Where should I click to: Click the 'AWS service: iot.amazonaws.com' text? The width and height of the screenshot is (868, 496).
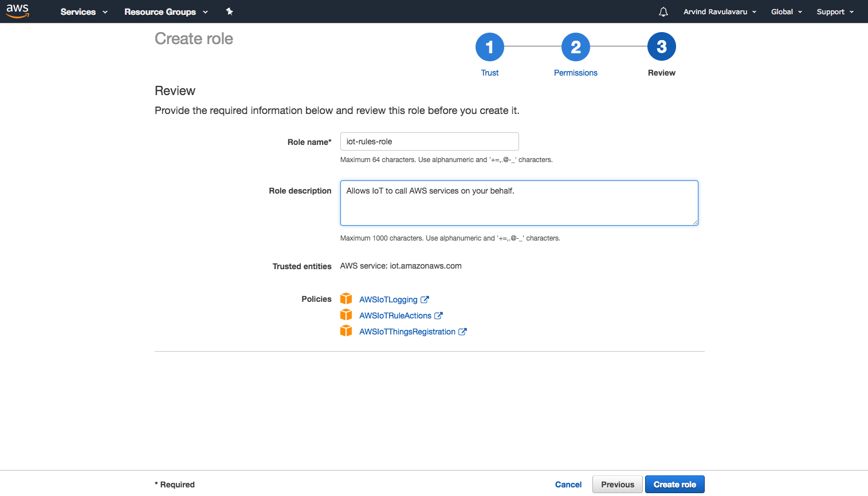click(401, 266)
